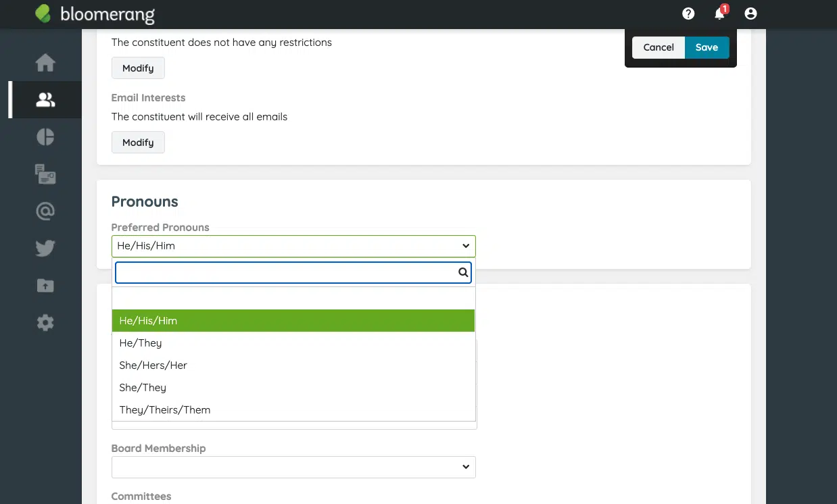Select the He/They pronoun option
The image size is (837, 504).
pyautogui.click(x=141, y=343)
